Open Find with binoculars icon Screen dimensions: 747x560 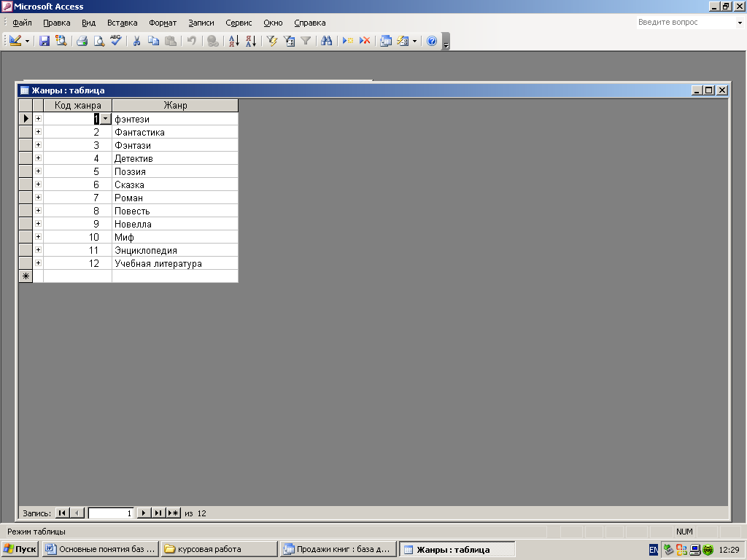pyautogui.click(x=326, y=41)
